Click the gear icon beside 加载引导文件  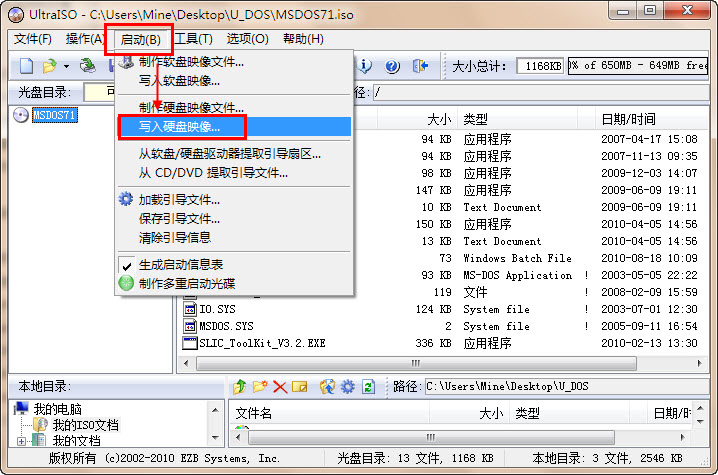tap(126, 199)
